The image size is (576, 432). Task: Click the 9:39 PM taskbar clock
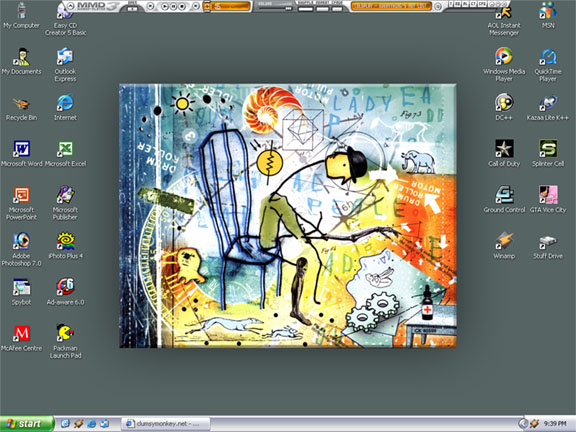pos(555,424)
